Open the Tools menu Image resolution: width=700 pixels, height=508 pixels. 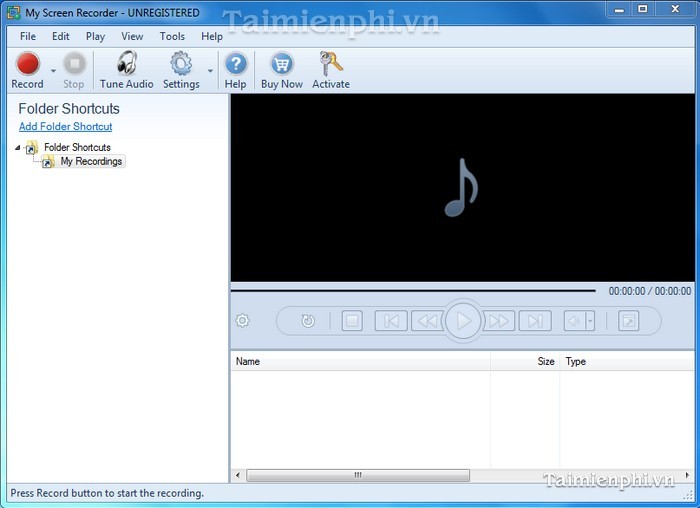(x=172, y=36)
